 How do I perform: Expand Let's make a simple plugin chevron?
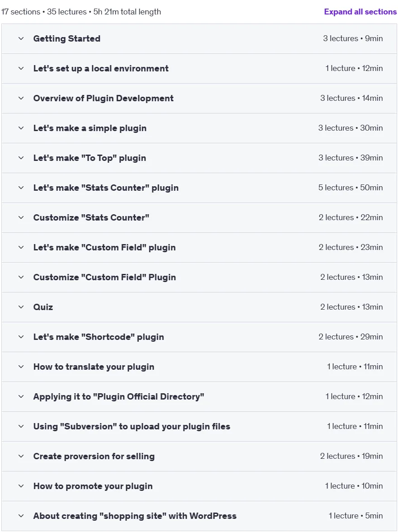tap(21, 128)
